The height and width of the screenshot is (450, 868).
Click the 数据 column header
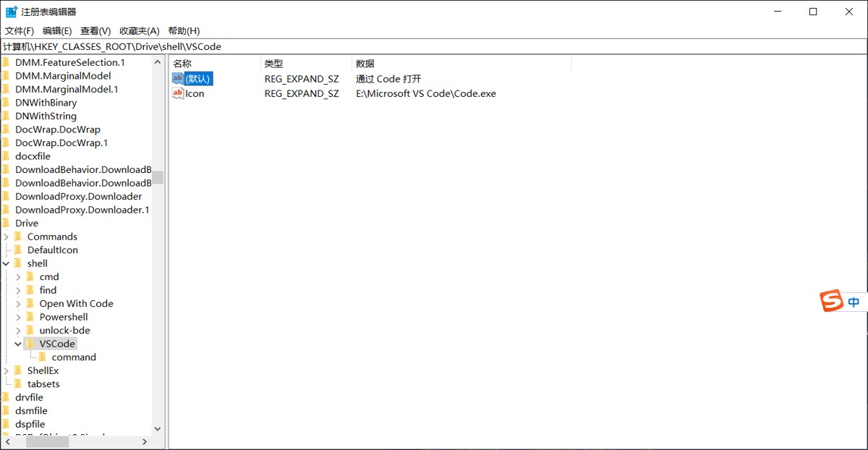[x=461, y=64]
